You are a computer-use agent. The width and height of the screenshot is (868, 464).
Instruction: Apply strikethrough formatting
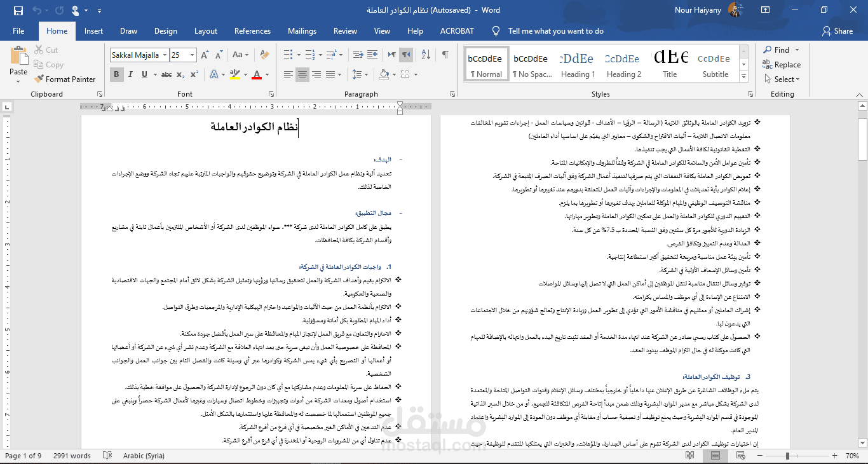(x=166, y=74)
